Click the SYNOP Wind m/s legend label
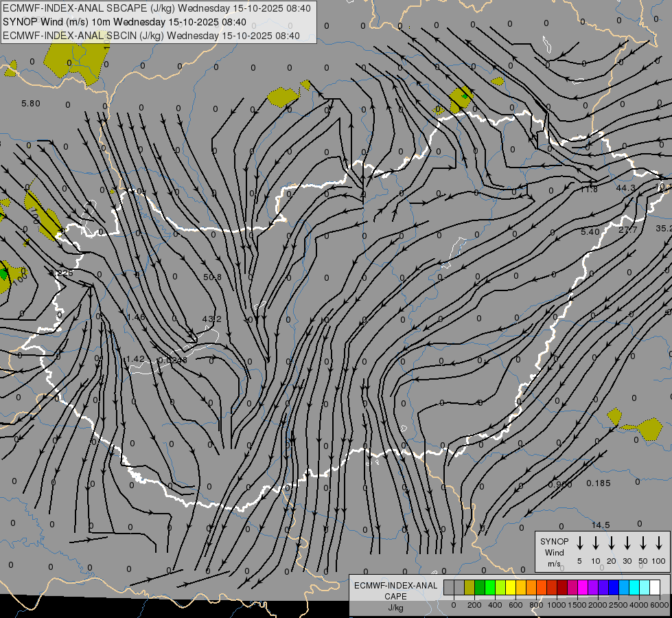 point(554,552)
